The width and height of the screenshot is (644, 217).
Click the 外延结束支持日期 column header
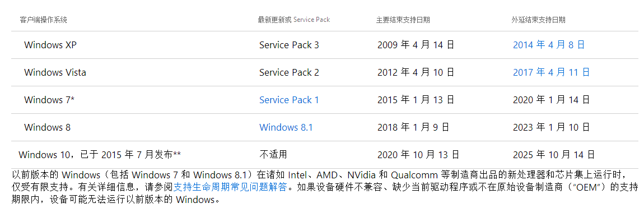point(538,20)
